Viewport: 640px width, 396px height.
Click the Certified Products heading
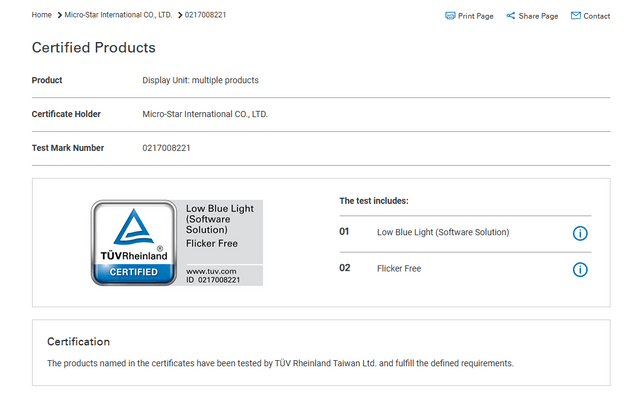pyautogui.click(x=94, y=47)
